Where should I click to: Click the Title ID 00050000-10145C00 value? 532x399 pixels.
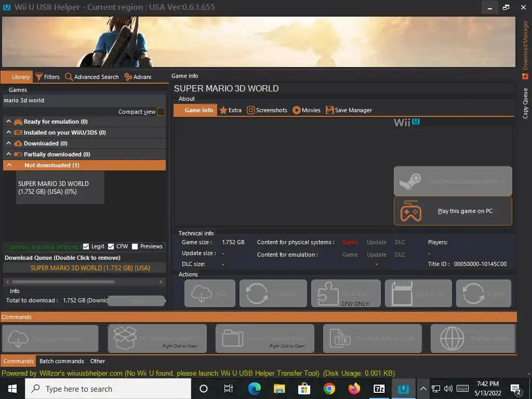(480, 264)
